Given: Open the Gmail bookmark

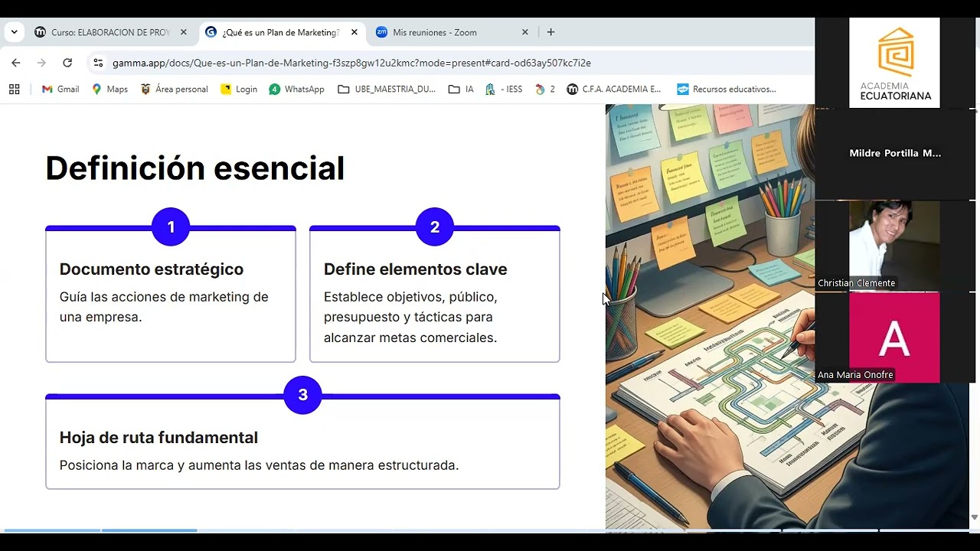Looking at the screenshot, I should (x=60, y=89).
